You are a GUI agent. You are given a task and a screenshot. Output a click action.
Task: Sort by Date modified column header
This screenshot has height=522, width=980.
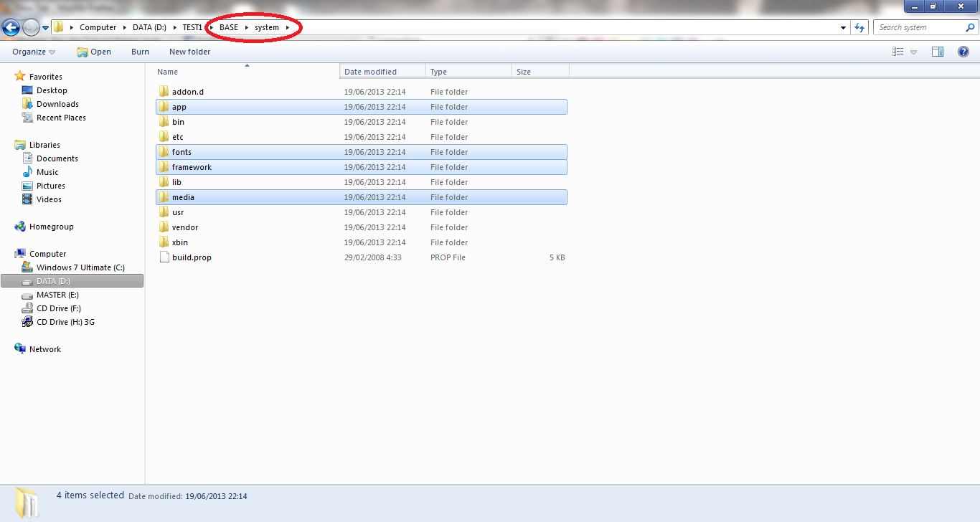383,72
